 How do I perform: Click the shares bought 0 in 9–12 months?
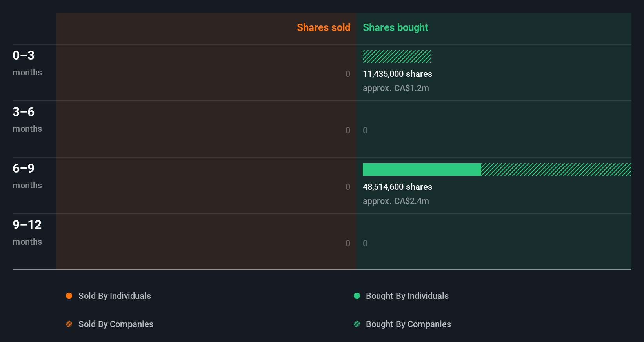tap(365, 243)
